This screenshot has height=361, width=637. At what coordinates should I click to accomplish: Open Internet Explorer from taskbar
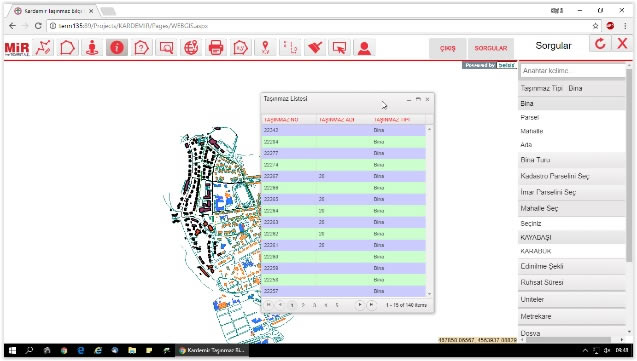pos(98,350)
